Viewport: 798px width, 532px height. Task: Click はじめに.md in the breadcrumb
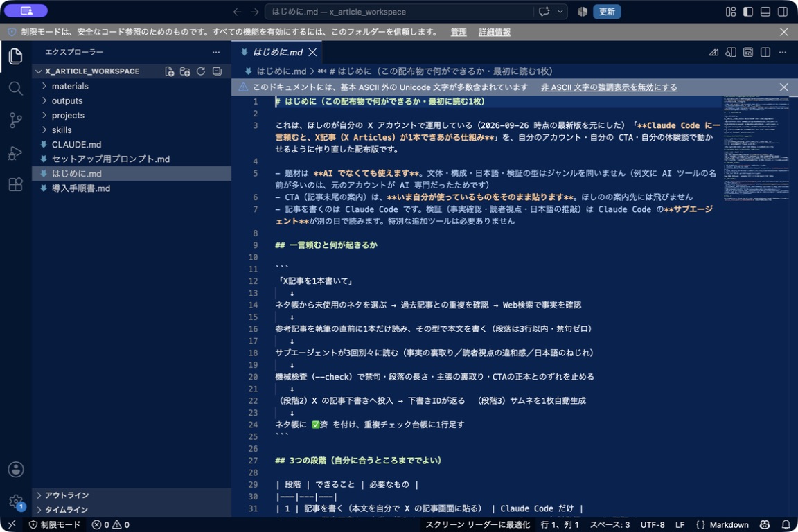point(281,71)
